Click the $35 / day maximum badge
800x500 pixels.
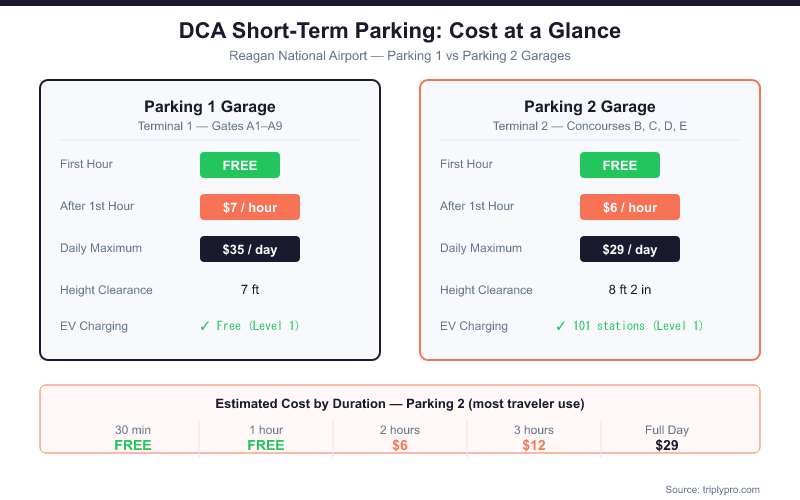coord(250,249)
